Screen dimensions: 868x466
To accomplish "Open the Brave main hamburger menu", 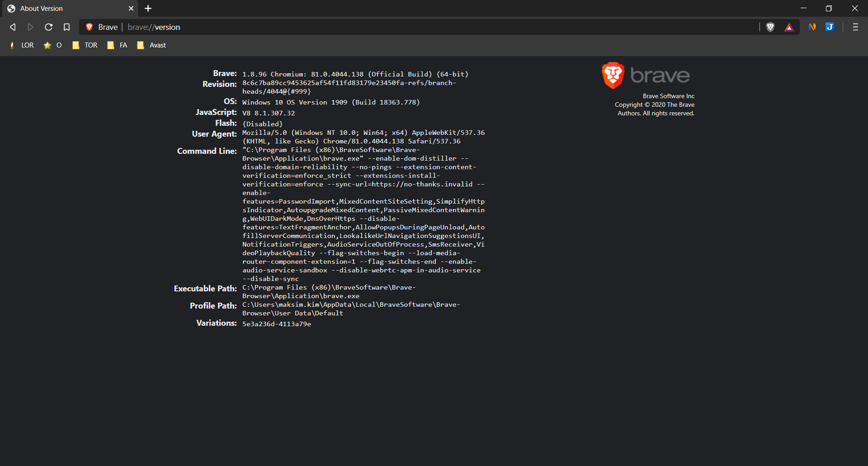I will [x=855, y=27].
